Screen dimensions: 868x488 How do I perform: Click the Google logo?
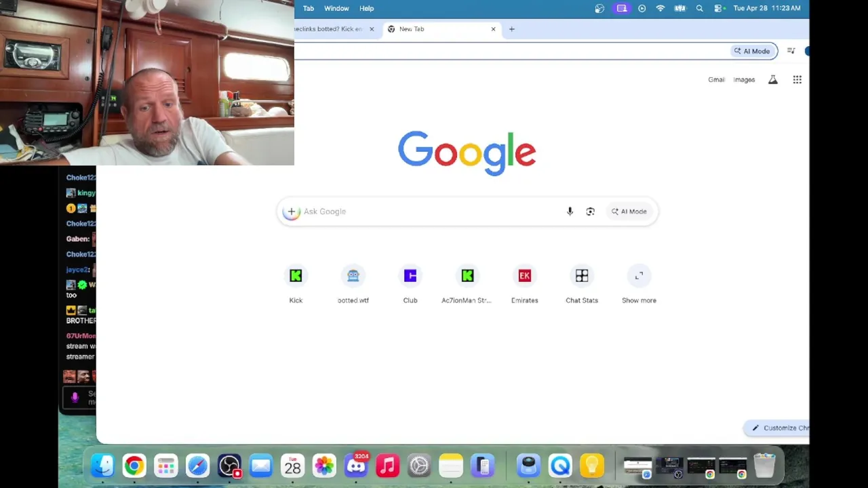tap(467, 153)
